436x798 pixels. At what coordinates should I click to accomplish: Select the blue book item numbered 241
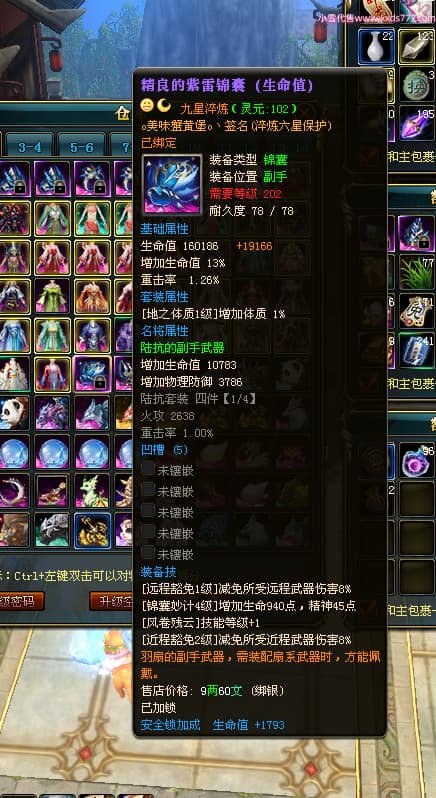click(417, 350)
